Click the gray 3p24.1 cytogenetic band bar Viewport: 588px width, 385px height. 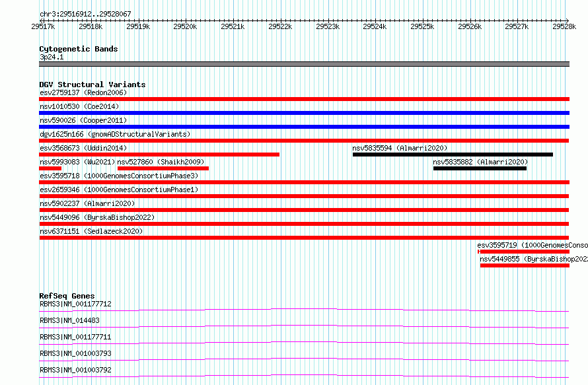coord(304,64)
